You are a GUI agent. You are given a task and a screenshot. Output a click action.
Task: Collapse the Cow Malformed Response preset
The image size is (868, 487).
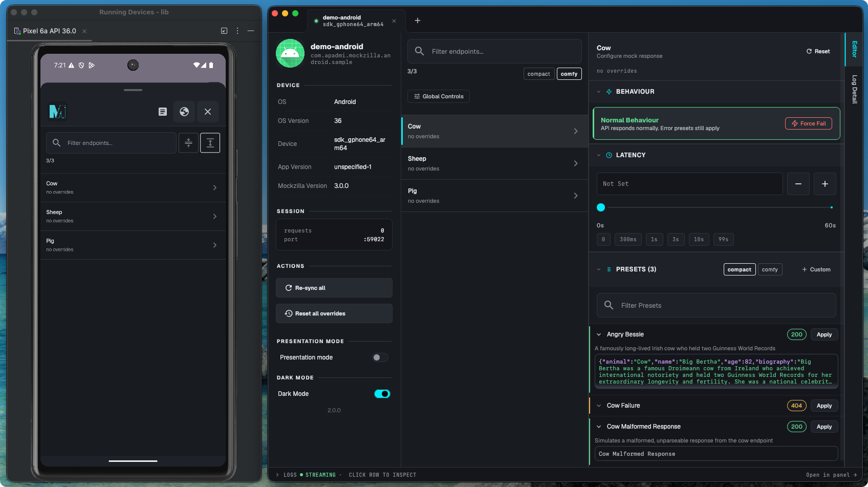(599, 427)
